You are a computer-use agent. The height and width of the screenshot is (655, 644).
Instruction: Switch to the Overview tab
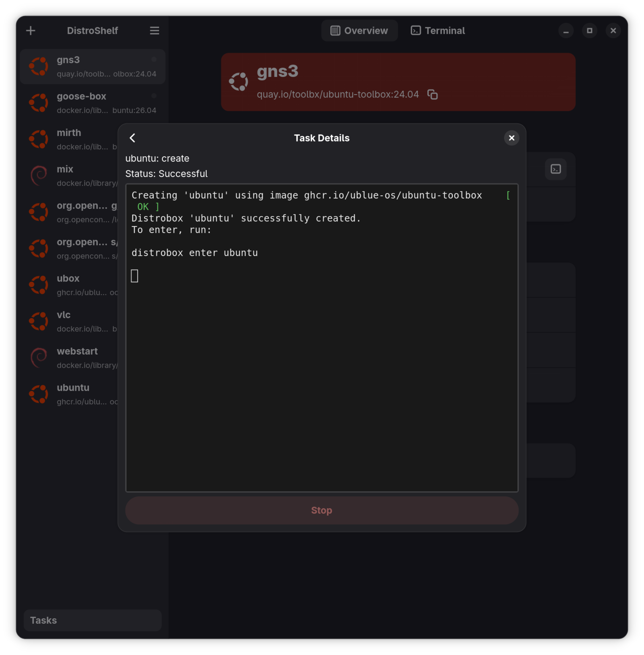359,31
